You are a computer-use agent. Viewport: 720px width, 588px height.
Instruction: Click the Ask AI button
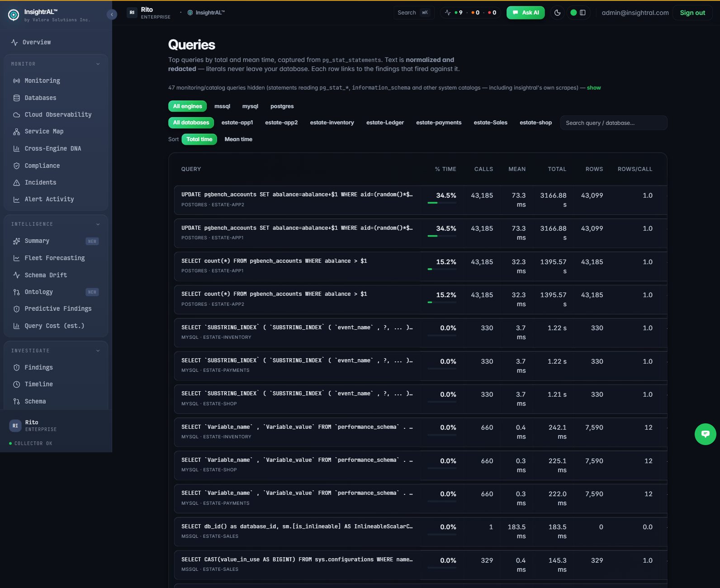click(526, 13)
